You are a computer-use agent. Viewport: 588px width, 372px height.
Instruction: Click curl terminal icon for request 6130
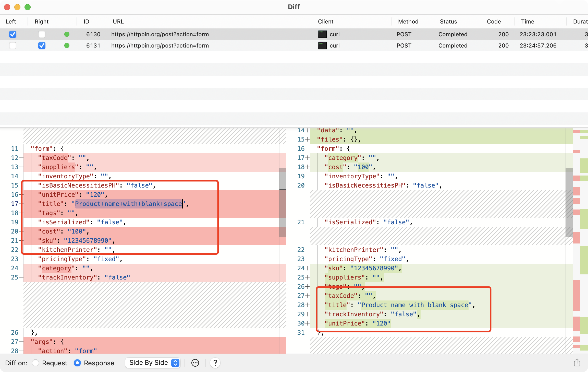(322, 34)
